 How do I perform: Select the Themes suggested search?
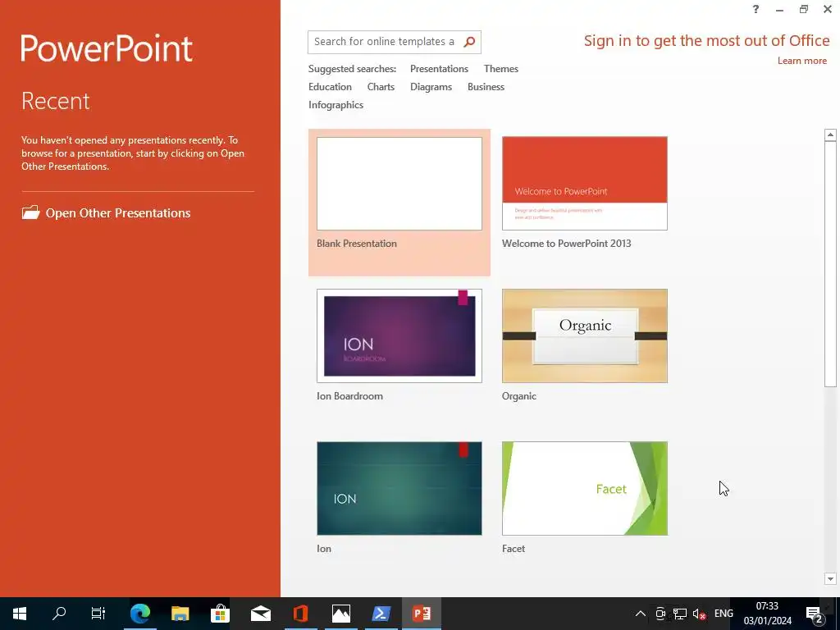tap(501, 69)
